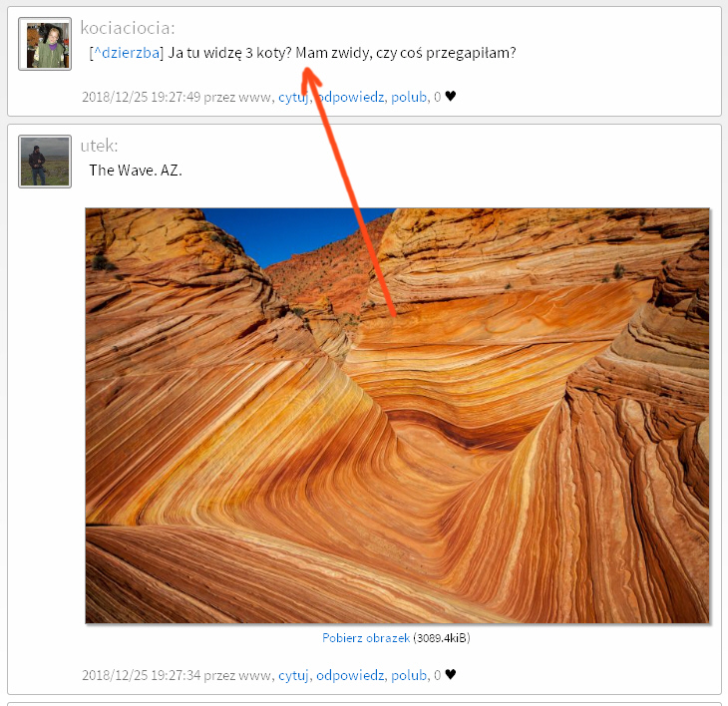
Task: Click the heart icon on utek's post
Action: pyautogui.click(x=451, y=674)
